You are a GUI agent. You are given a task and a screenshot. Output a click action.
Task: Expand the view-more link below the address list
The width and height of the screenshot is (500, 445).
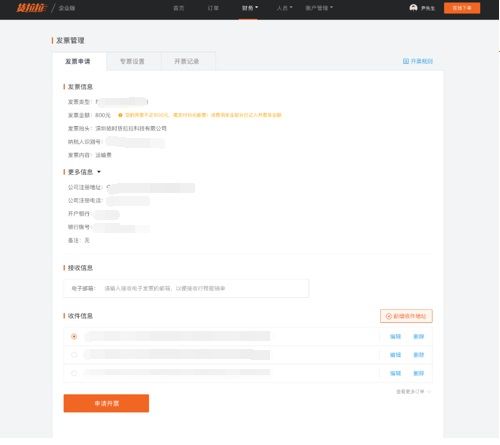pos(413,392)
